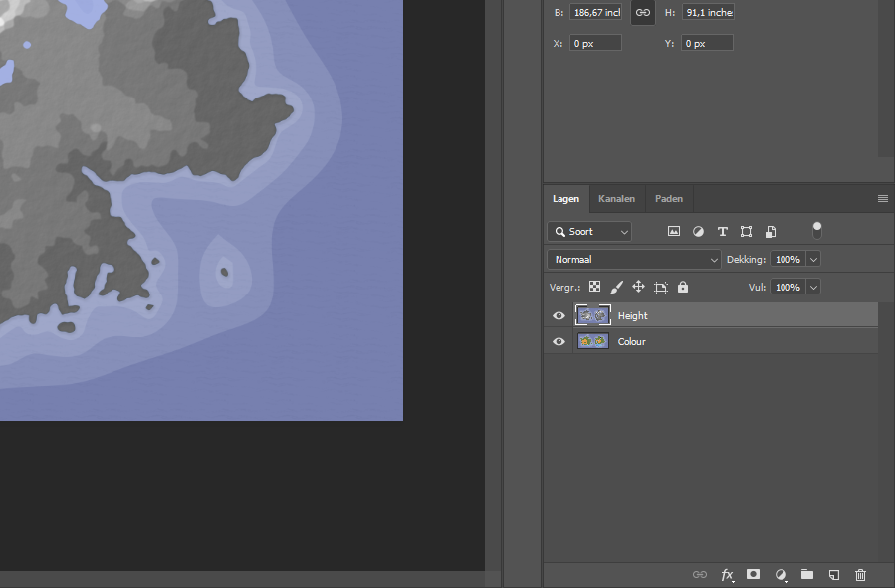Image resolution: width=895 pixels, height=588 pixels.
Task: Switch to the Lagen tab
Action: [565, 198]
